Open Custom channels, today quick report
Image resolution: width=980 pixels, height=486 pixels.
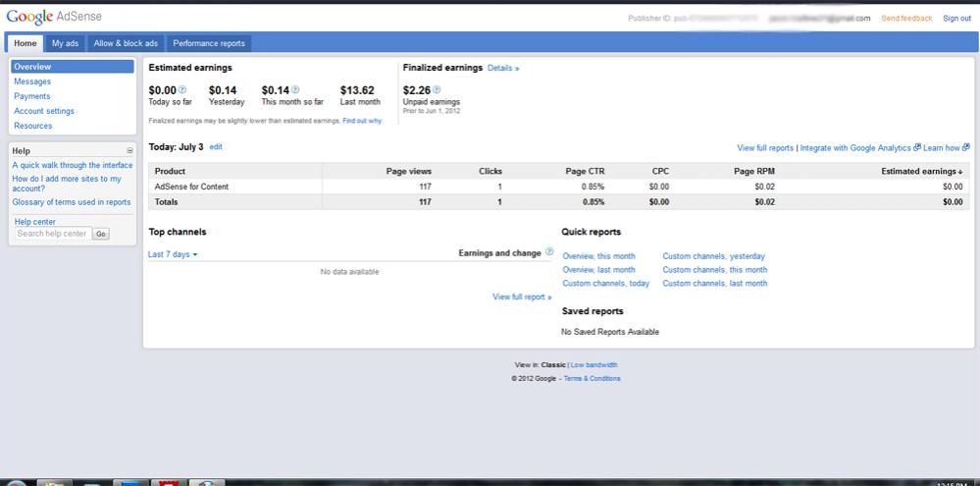[x=605, y=284]
